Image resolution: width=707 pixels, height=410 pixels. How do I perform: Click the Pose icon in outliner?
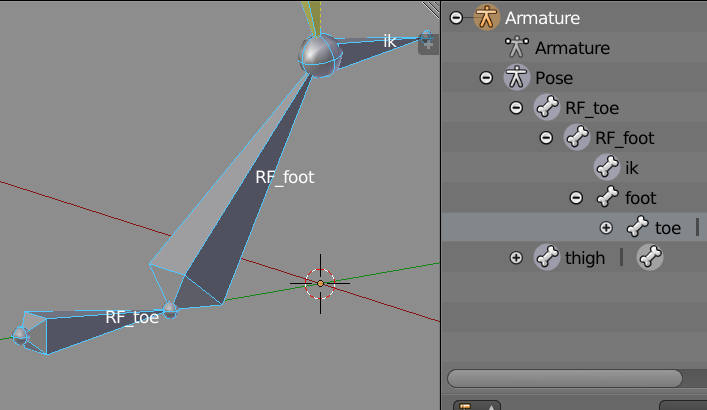click(517, 77)
